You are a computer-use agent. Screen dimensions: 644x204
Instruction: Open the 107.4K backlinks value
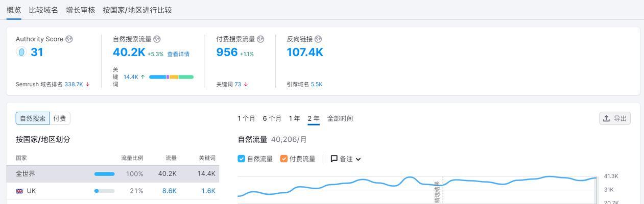coord(305,52)
